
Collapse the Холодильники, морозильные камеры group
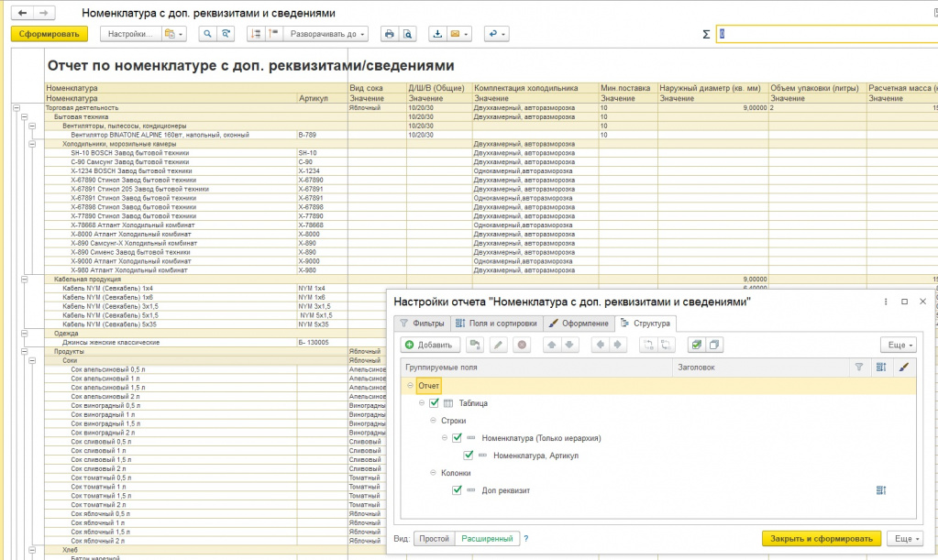pos(32,144)
